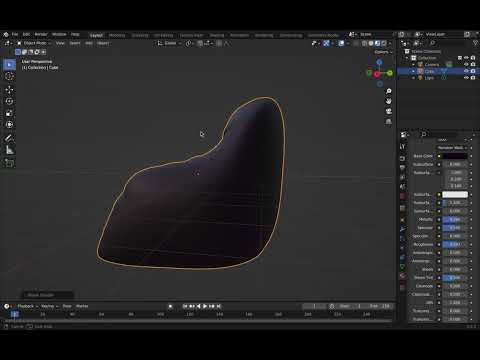Image resolution: width=480 pixels, height=360 pixels.
Task: Select material preview viewport shading
Action: (x=377, y=43)
